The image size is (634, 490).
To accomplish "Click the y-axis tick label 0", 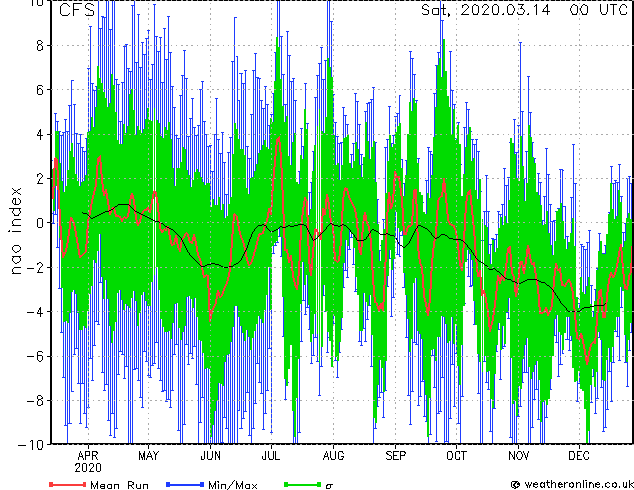I will 40,223.
